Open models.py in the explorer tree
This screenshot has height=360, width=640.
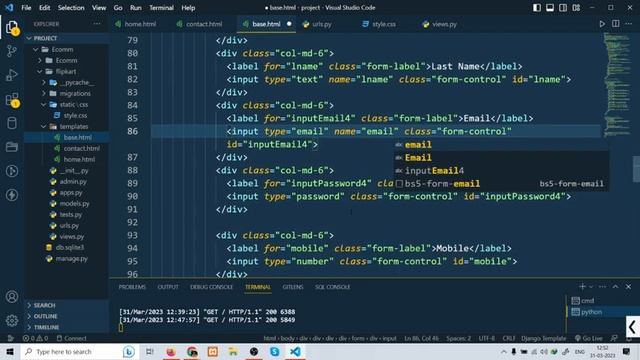click(x=74, y=204)
